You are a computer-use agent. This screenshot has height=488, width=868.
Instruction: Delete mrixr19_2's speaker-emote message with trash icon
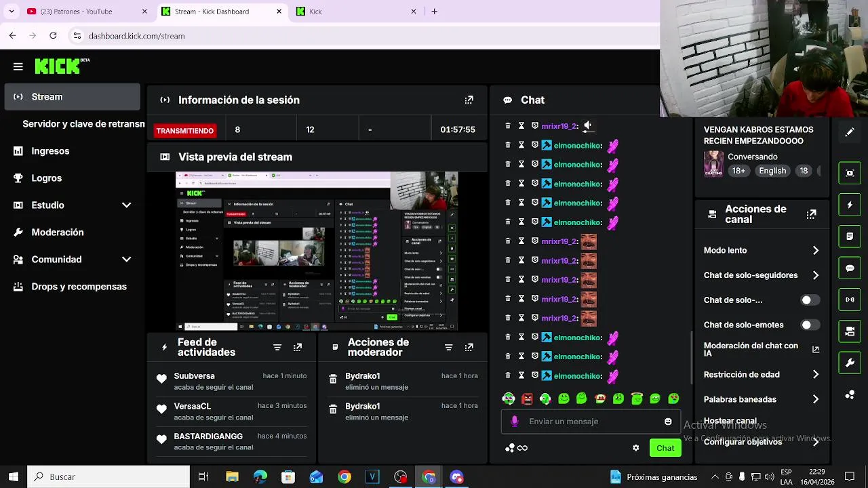coord(508,125)
